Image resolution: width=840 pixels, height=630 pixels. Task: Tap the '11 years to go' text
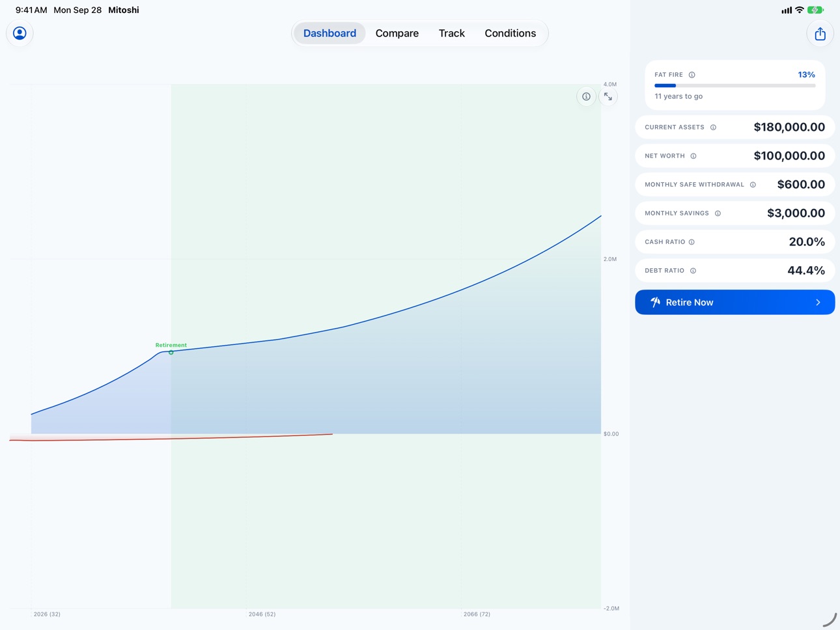click(679, 96)
